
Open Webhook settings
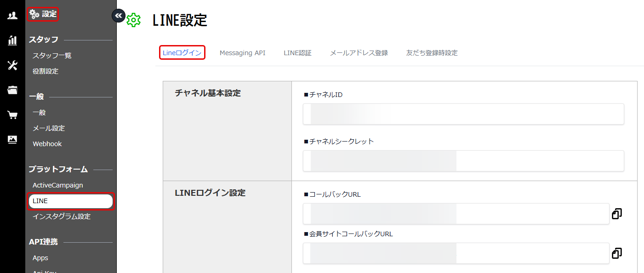point(47,143)
